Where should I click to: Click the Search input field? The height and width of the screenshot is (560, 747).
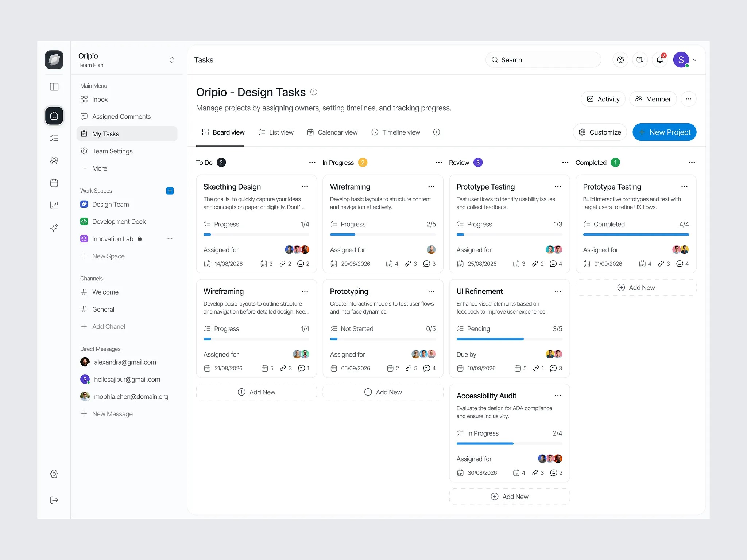(543, 60)
